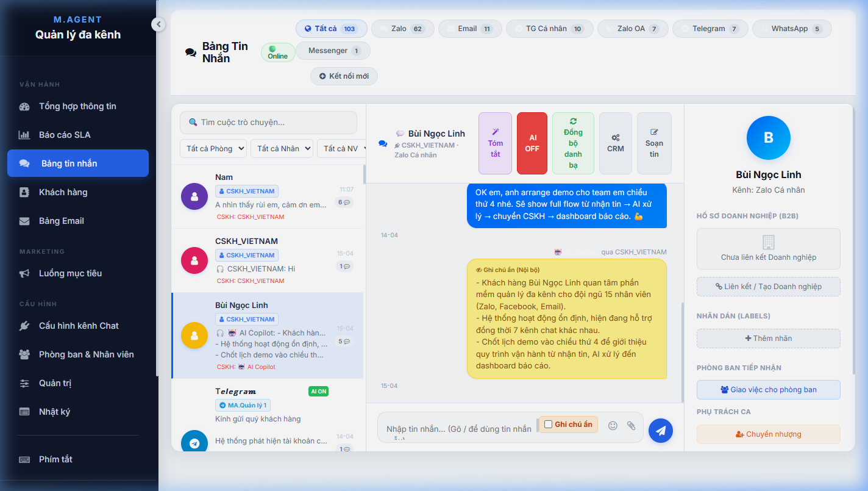Toggle the AI OFF red switch
The image size is (868, 491).
pyautogui.click(x=532, y=143)
